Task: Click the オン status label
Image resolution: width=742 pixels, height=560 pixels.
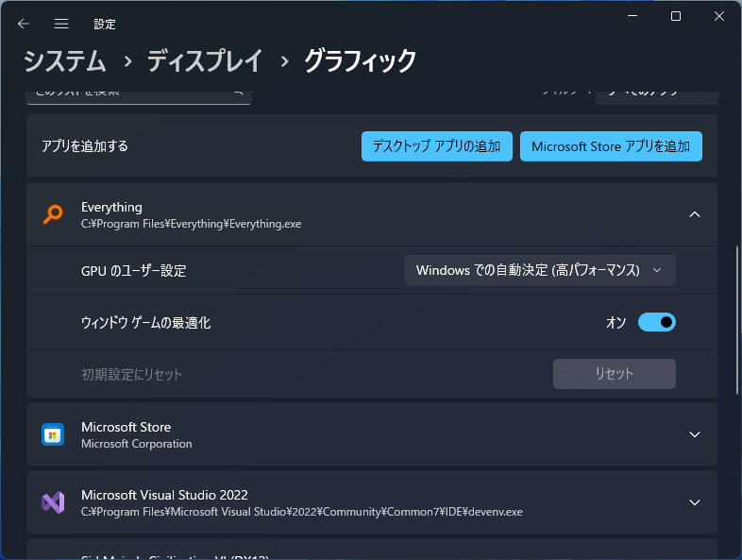Action: [x=616, y=323]
